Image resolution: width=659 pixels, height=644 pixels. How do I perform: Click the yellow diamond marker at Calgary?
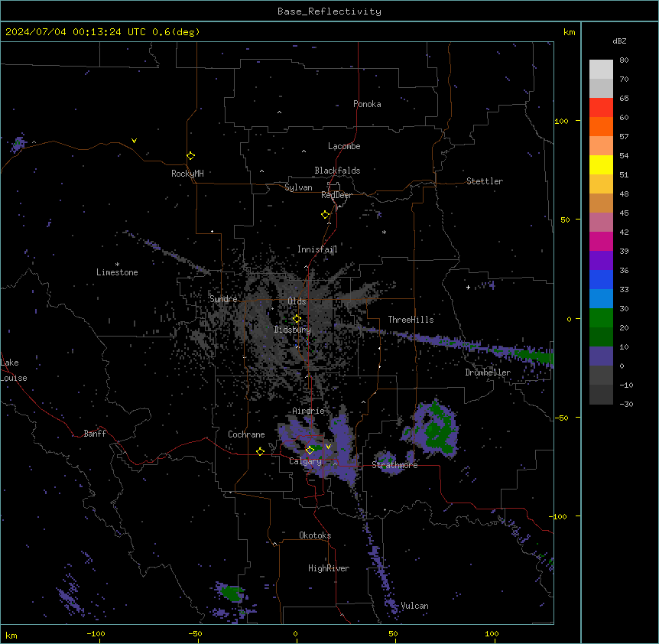pyautogui.click(x=310, y=450)
